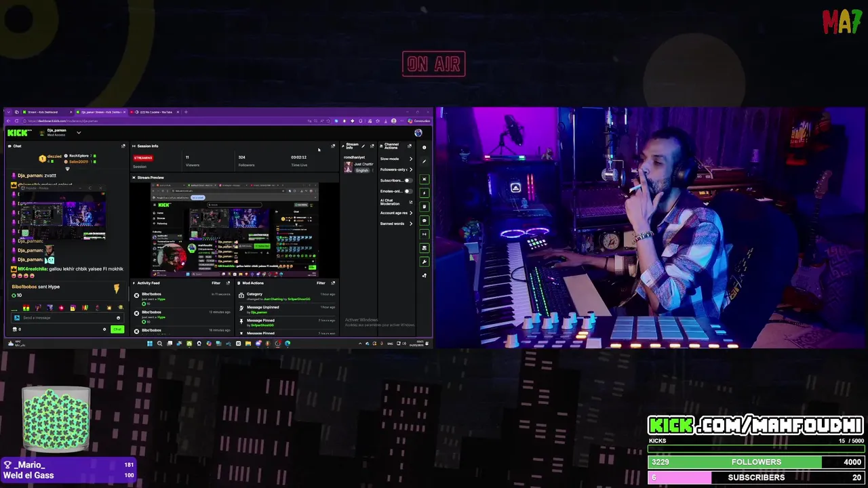Expand the chat leaderboard chevron
868x488 pixels.
point(67,168)
